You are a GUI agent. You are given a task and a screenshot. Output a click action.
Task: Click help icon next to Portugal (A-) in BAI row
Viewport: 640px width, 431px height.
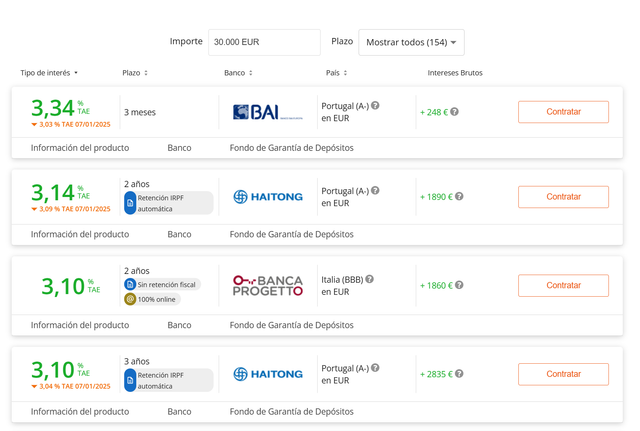point(375,106)
